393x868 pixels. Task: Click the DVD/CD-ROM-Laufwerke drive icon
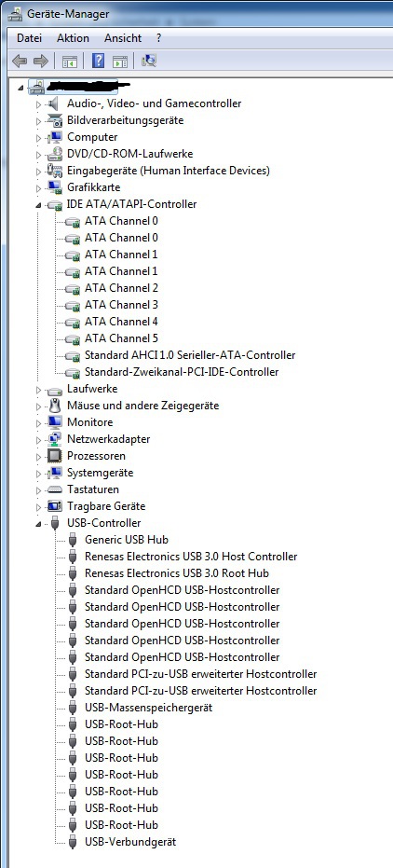tap(55, 153)
